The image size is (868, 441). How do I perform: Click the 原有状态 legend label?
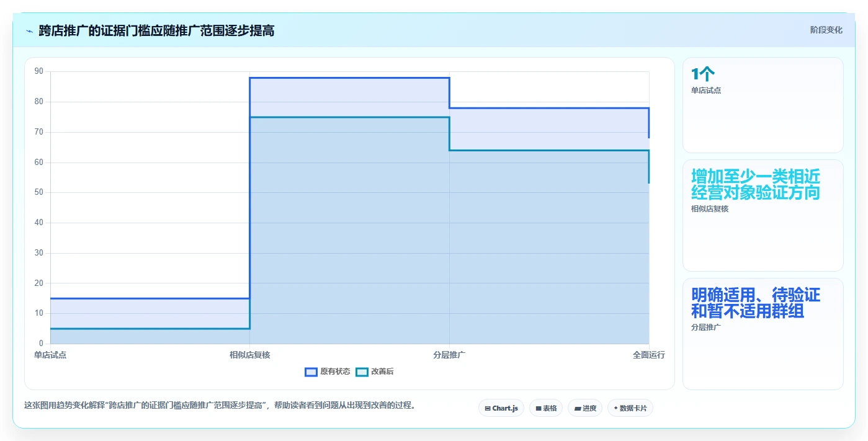point(335,372)
